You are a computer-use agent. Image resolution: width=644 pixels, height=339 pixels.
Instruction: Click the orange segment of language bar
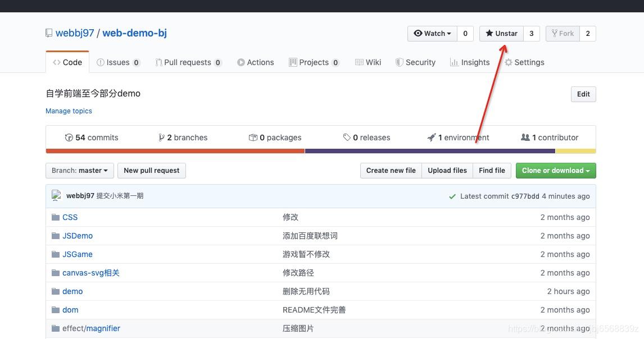click(x=175, y=151)
